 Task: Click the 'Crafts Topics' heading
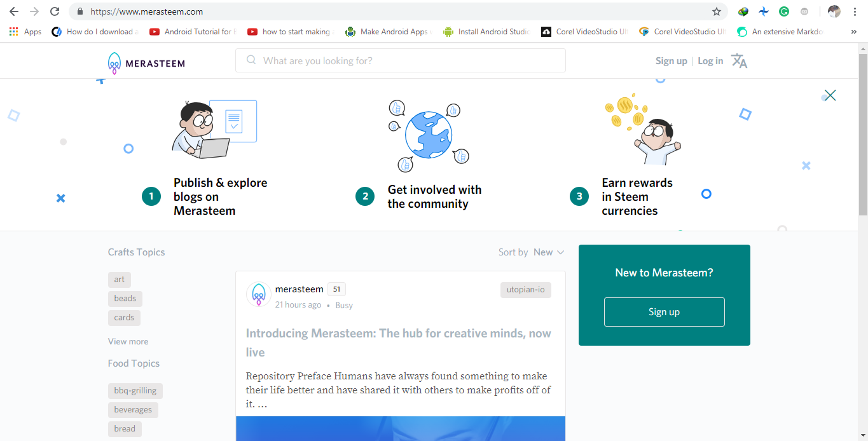coord(136,252)
